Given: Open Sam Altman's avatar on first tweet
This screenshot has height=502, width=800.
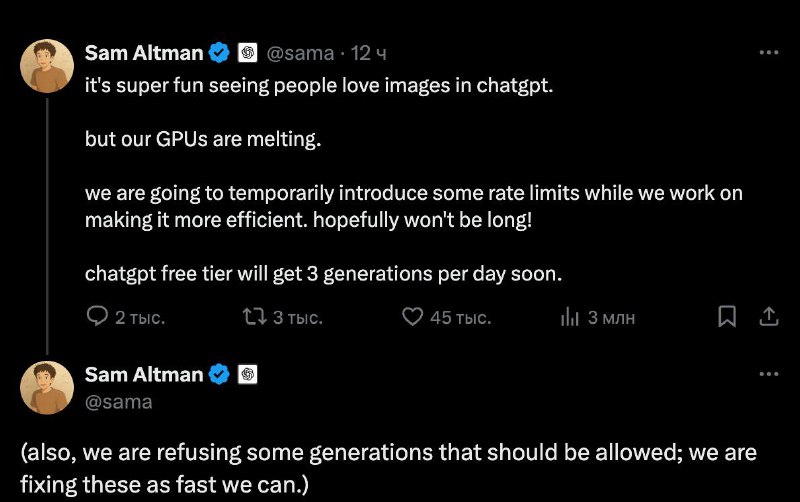Looking at the screenshot, I should point(47,66).
